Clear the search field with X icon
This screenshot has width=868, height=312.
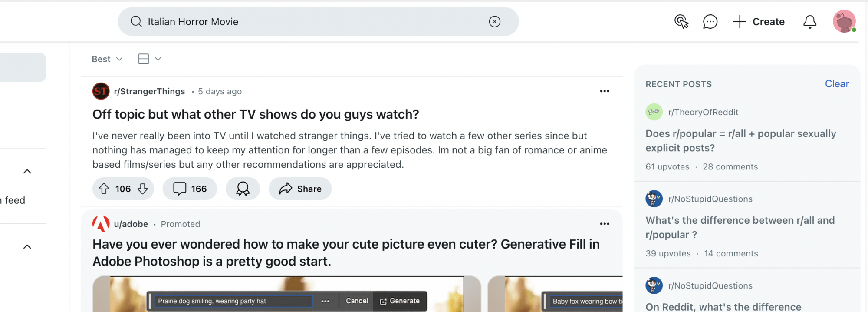pyautogui.click(x=494, y=21)
